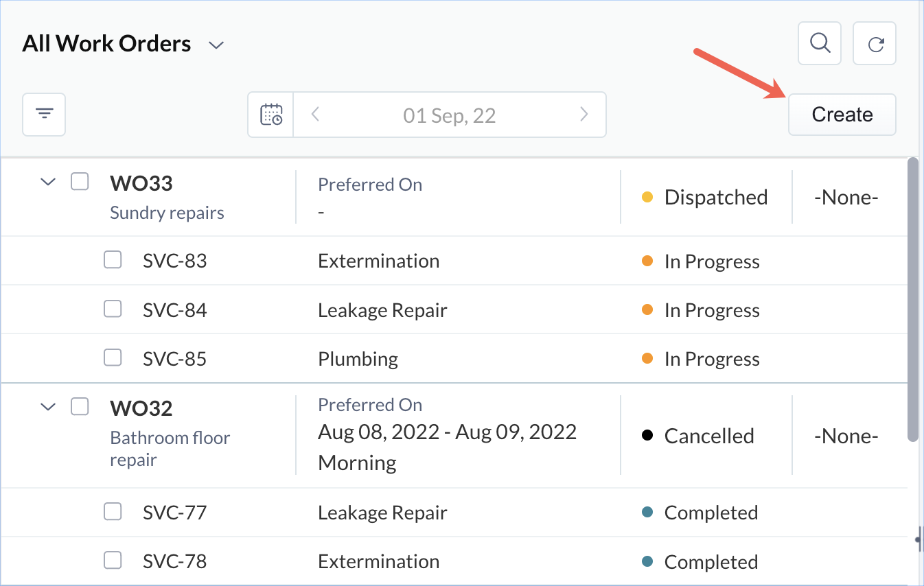Open the WO33 work order link

141,183
